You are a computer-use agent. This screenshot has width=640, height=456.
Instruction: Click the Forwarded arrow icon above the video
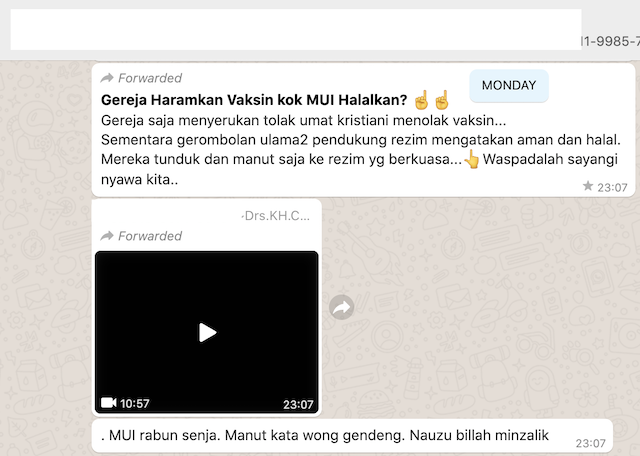click(107, 236)
